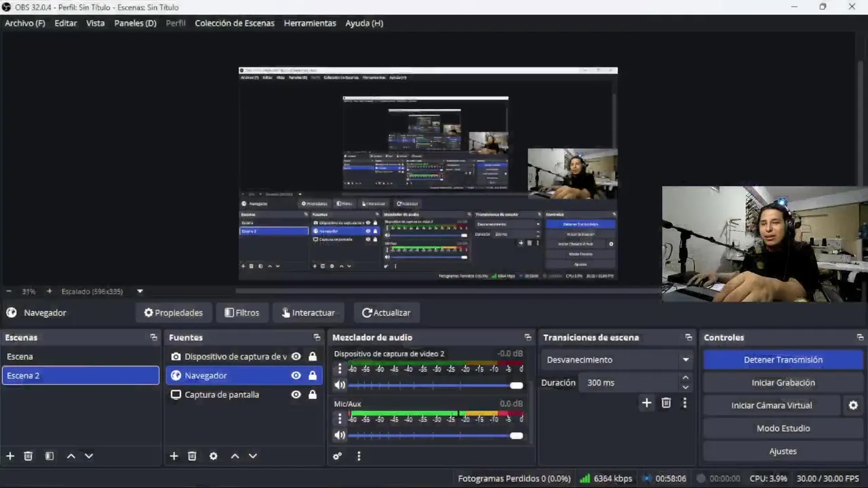Add a new source in Fuentes
The image size is (868, 488).
(174, 456)
